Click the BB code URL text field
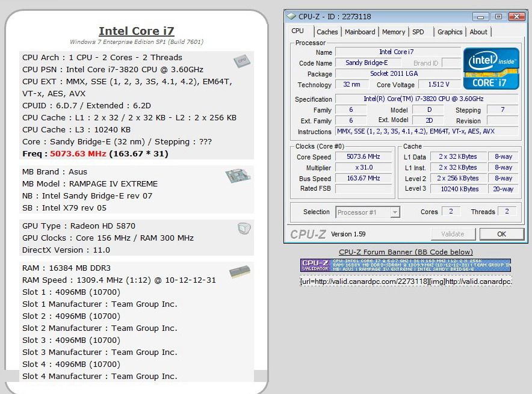Screen dimensions: 532x394 click(x=405, y=282)
